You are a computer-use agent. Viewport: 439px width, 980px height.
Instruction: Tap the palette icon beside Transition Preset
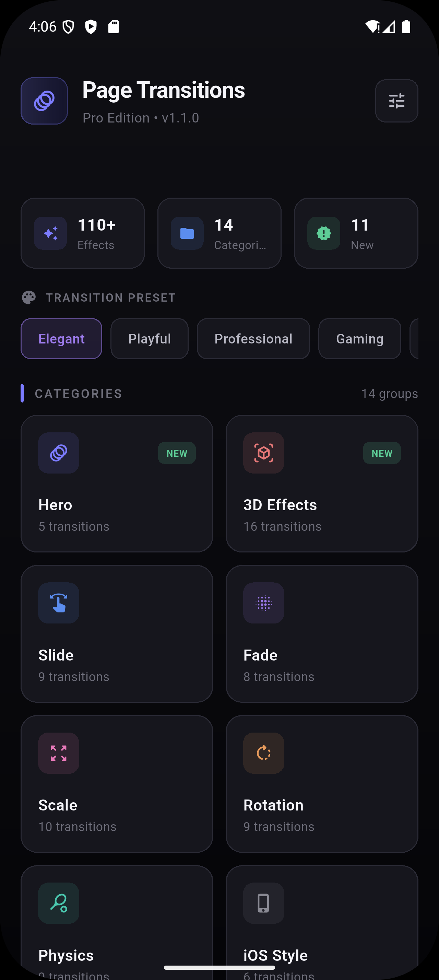[29, 297]
